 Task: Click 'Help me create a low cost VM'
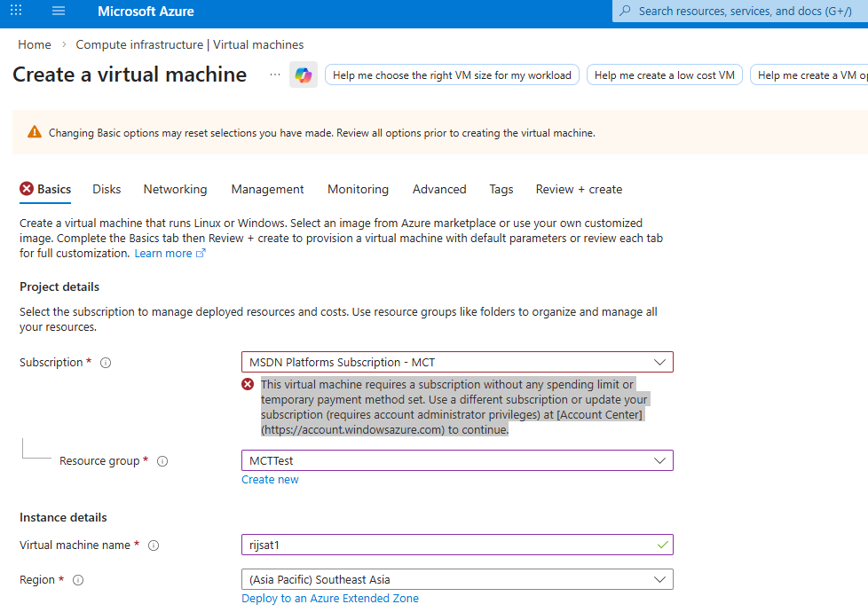click(x=664, y=75)
